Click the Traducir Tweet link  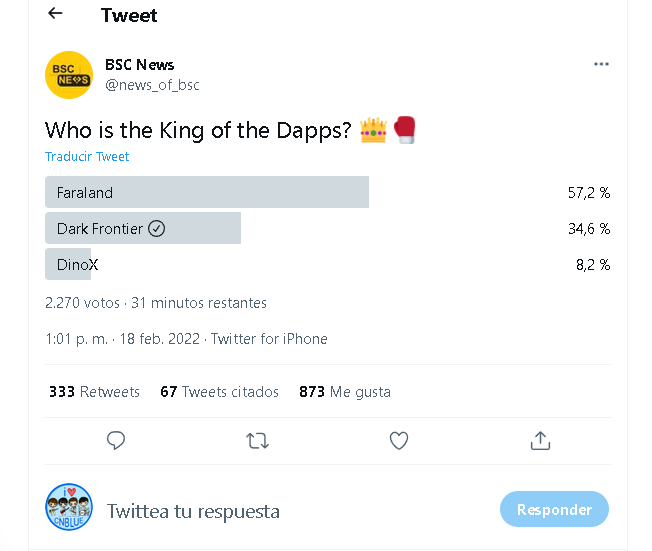click(87, 157)
